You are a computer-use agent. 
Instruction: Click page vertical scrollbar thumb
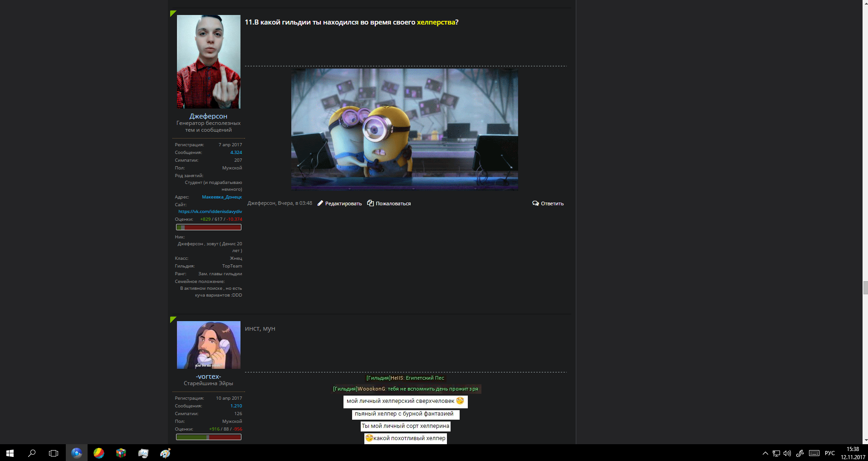[865, 288]
